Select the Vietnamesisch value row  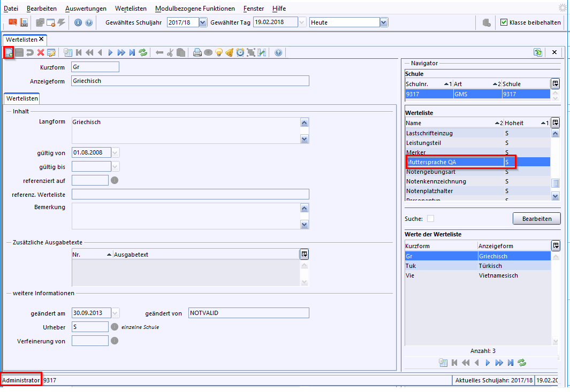(477, 275)
